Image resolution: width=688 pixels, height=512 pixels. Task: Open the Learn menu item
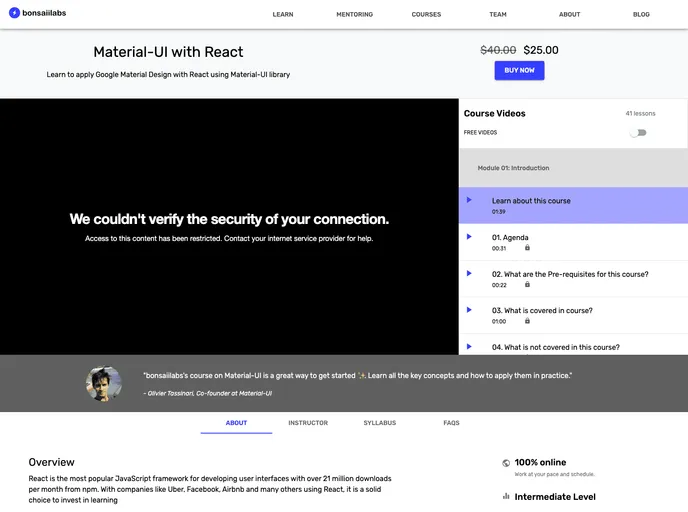pos(283,14)
